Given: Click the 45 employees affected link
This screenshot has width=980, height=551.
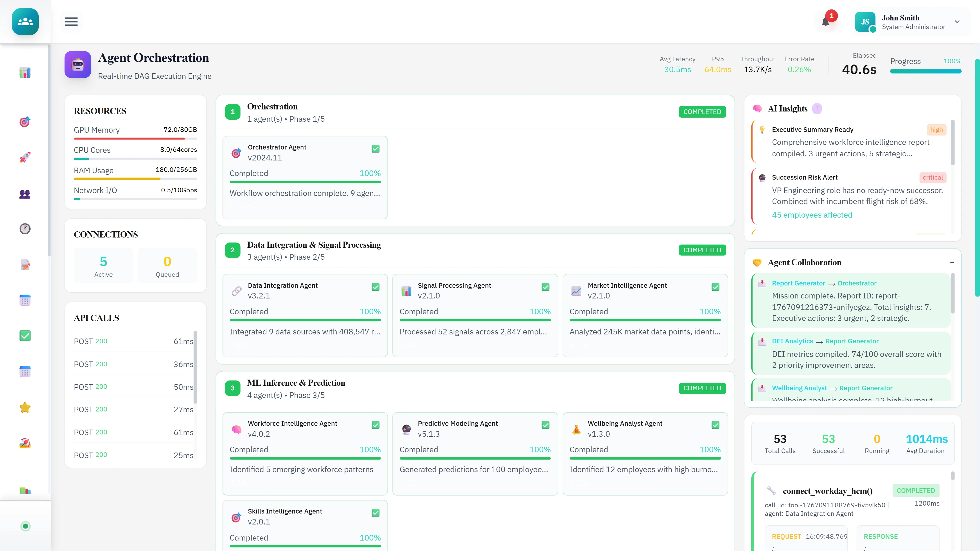Looking at the screenshot, I should coord(813,215).
